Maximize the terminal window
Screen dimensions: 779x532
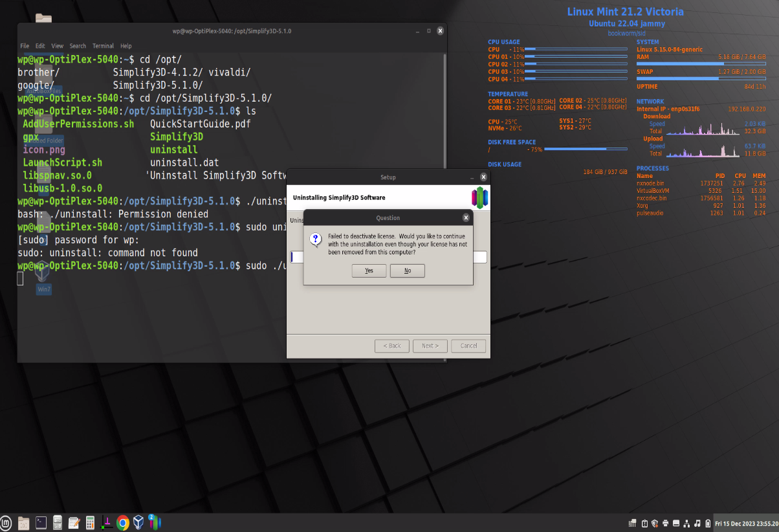pos(428,30)
